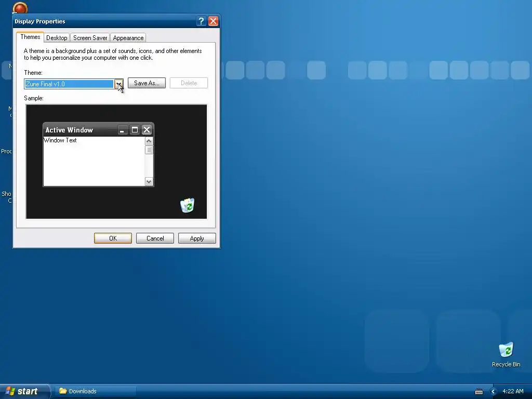Click the sample window minimize icon
The image size is (532, 399).
(x=122, y=130)
